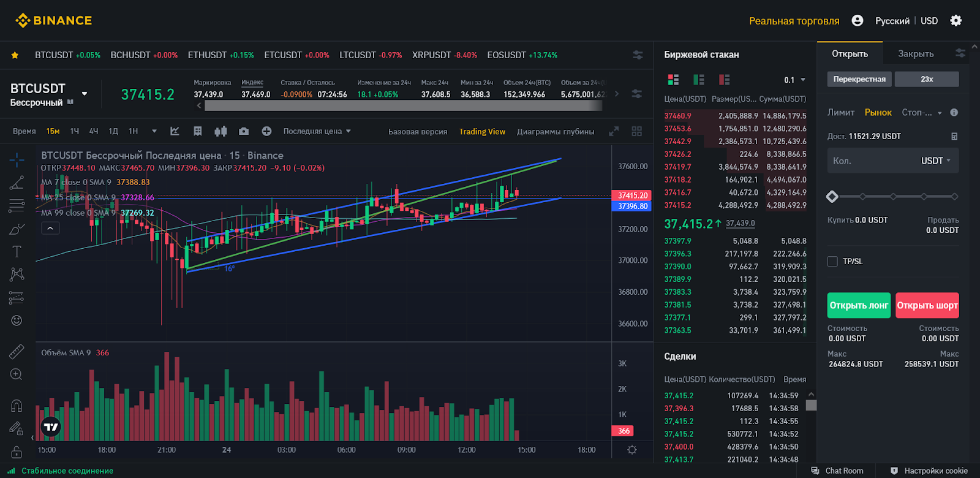The width and height of the screenshot is (980, 478).
Task: Open chart indicators line icon
Action: click(x=175, y=131)
